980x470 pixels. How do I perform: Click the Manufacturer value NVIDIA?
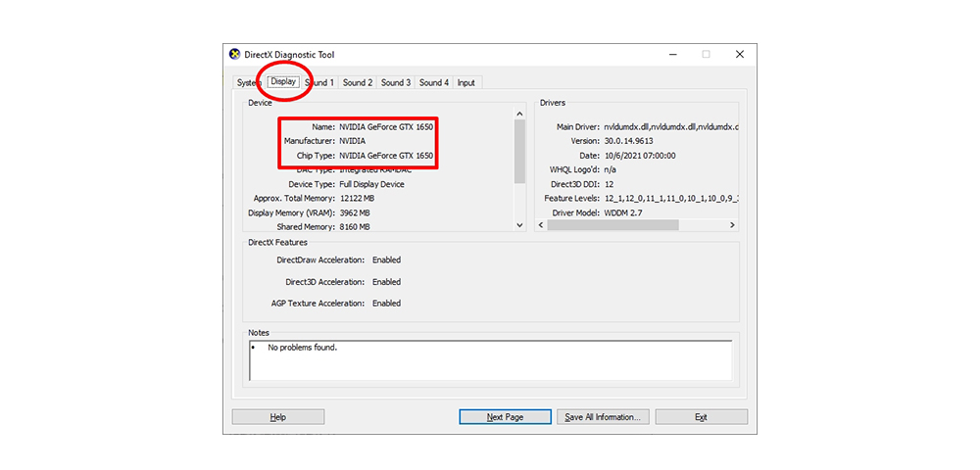353,141
